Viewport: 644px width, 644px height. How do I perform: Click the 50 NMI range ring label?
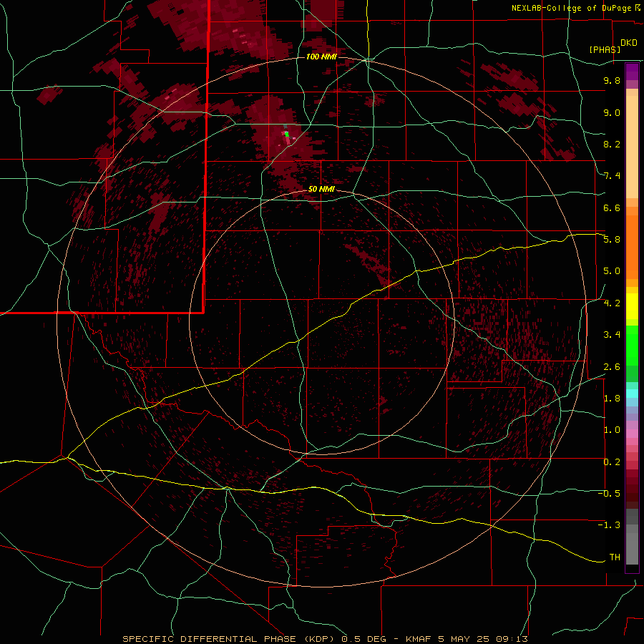(x=321, y=189)
